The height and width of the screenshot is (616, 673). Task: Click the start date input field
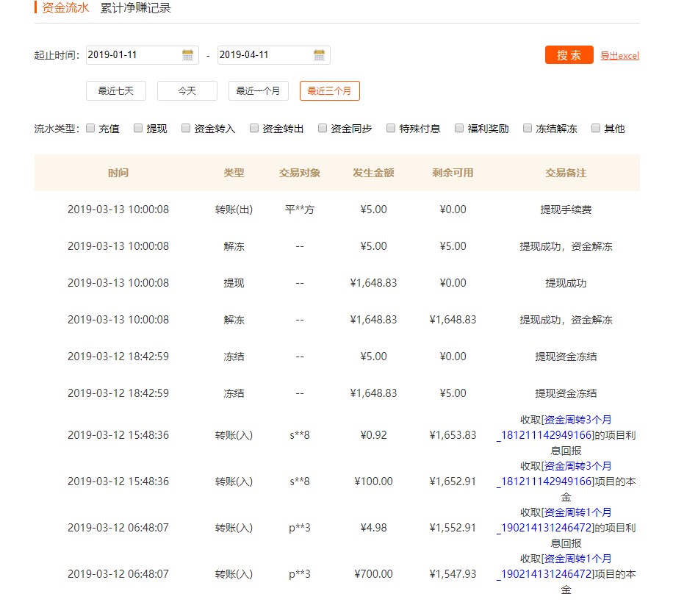[x=132, y=54]
